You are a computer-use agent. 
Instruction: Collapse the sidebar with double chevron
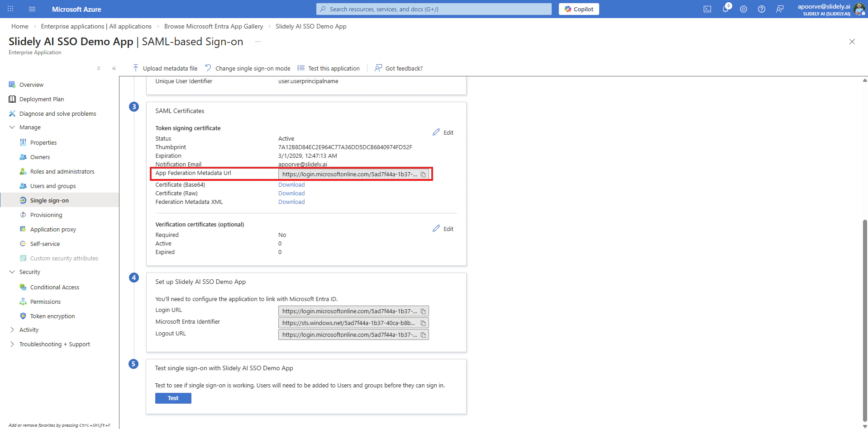click(114, 68)
